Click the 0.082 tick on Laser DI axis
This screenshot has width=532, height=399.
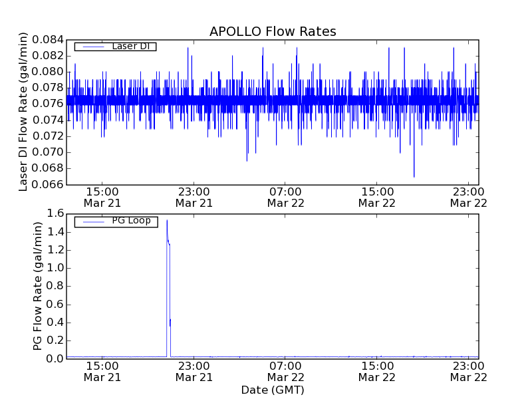click(x=48, y=56)
